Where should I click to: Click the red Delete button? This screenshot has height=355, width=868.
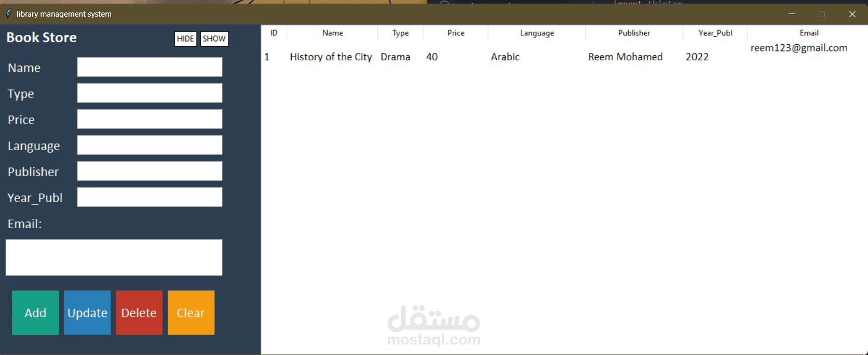tap(139, 312)
